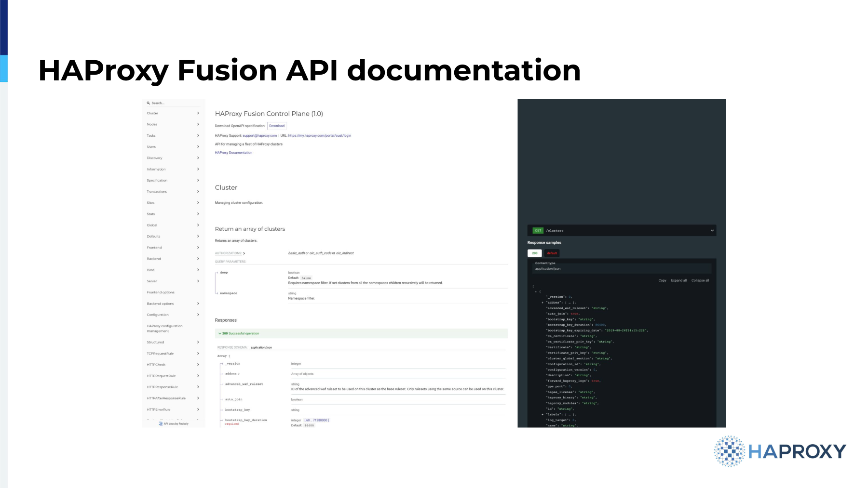This screenshot has width=868, height=488.
Task: Click the green GET method badge
Action: pyautogui.click(x=538, y=230)
